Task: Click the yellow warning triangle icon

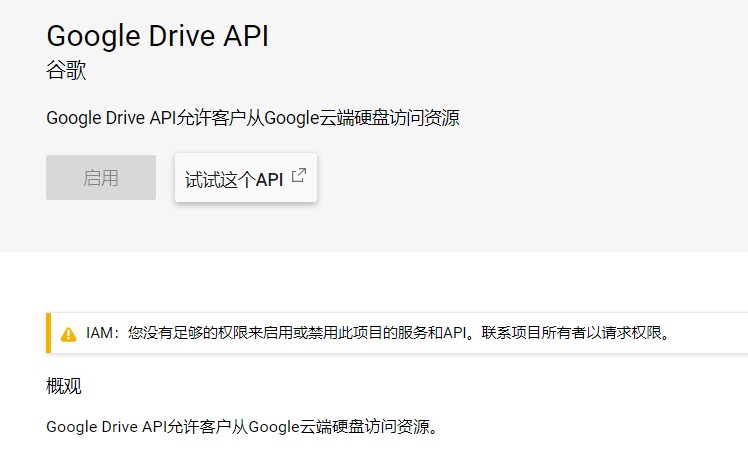Action: (x=68, y=334)
